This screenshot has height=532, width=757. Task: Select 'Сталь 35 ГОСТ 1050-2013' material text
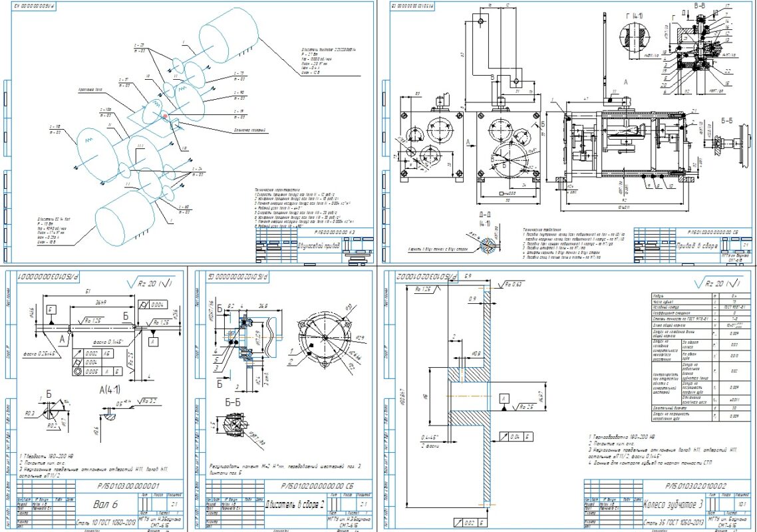coord(674,522)
